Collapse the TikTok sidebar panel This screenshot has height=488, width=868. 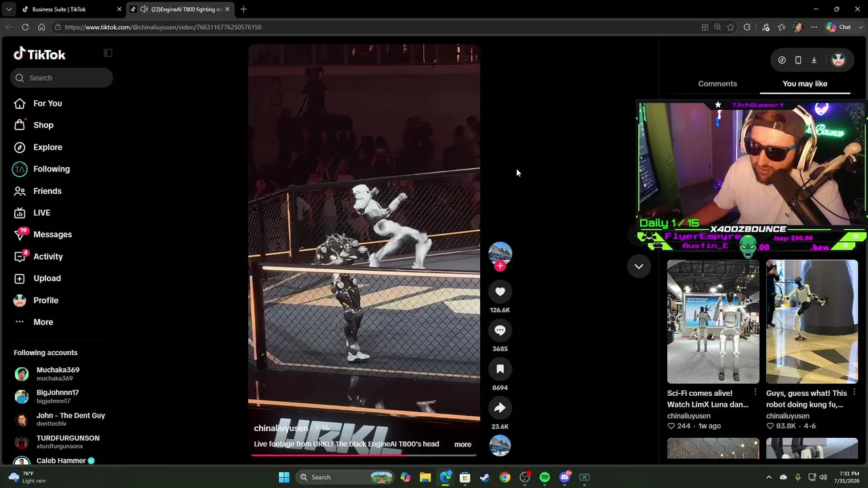click(x=108, y=53)
